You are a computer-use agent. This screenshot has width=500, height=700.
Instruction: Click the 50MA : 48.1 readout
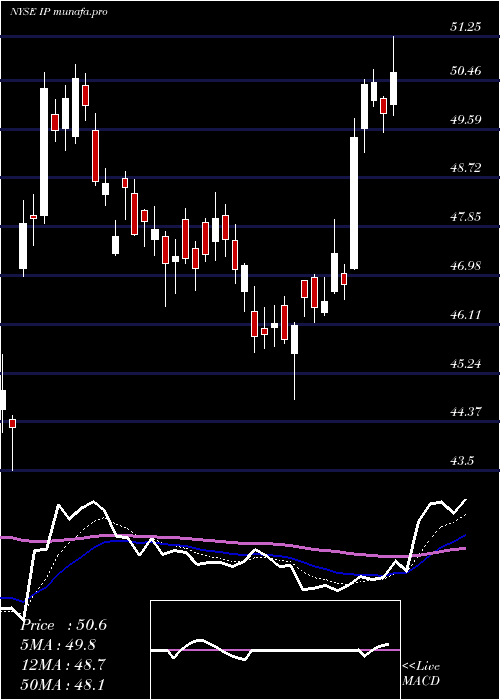point(63,684)
